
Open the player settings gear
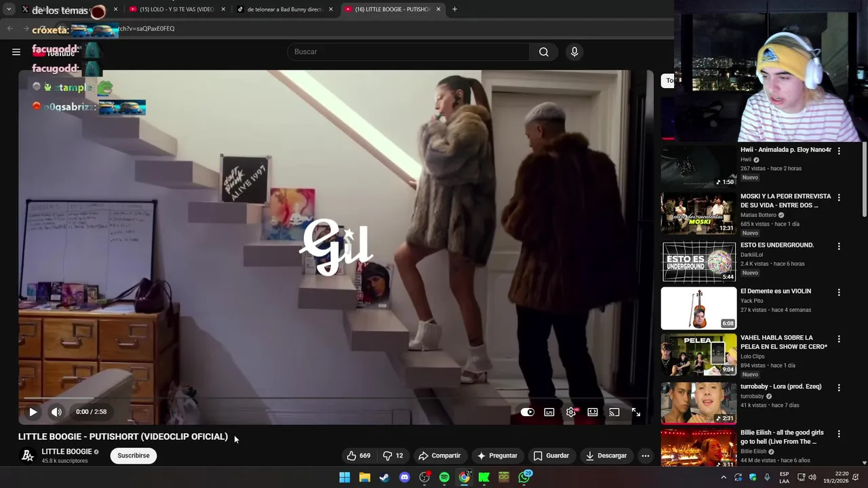point(571,412)
